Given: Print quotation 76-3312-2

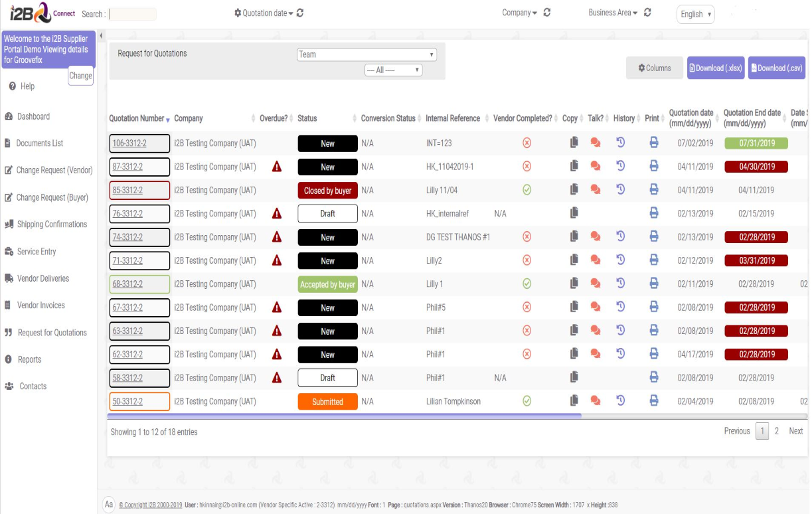Looking at the screenshot, I should pos(653,213).
